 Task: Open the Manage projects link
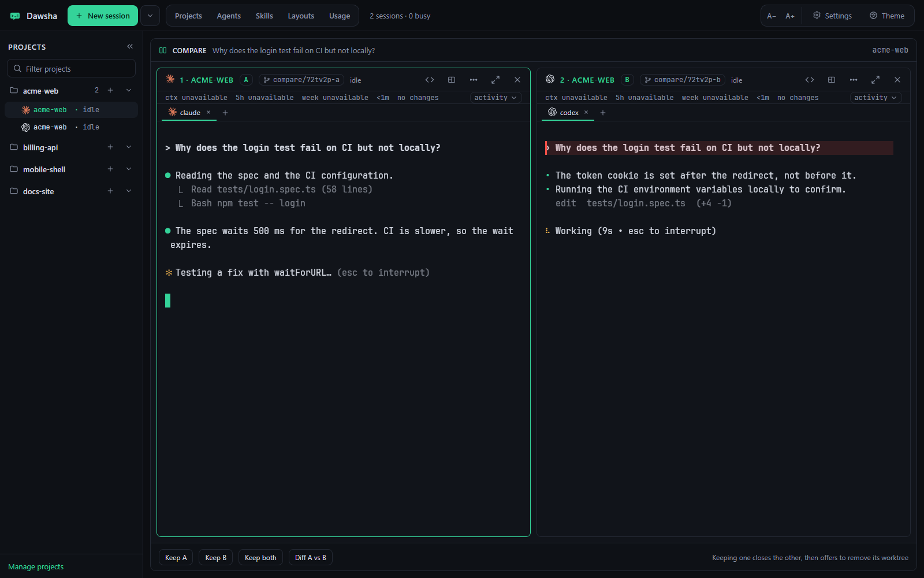tap(36, 566)
